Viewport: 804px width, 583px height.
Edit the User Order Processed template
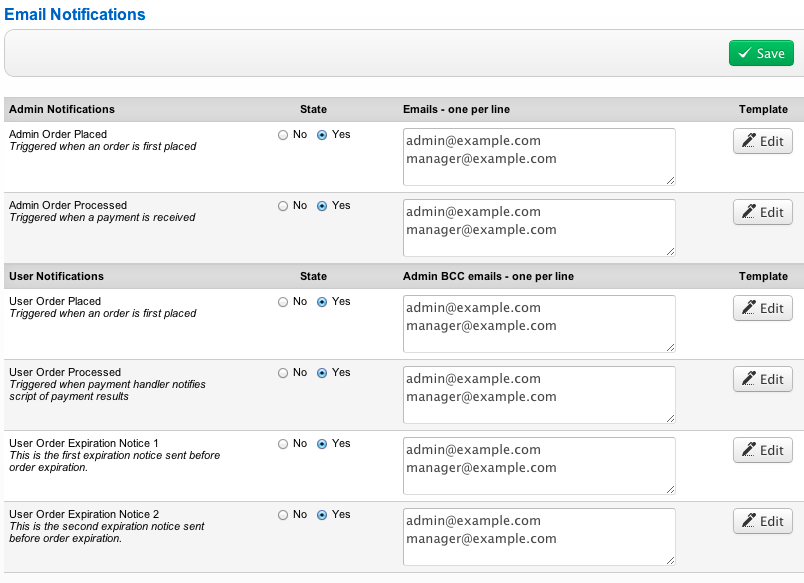point(762,379)
